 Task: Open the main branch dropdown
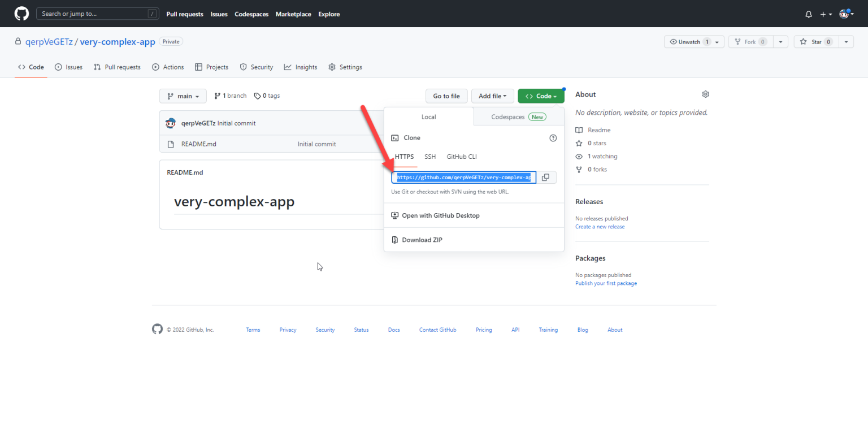tap(183, 96)
